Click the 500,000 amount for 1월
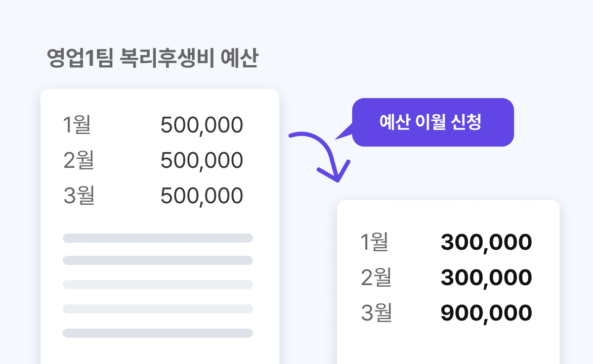 coord(201,125)
